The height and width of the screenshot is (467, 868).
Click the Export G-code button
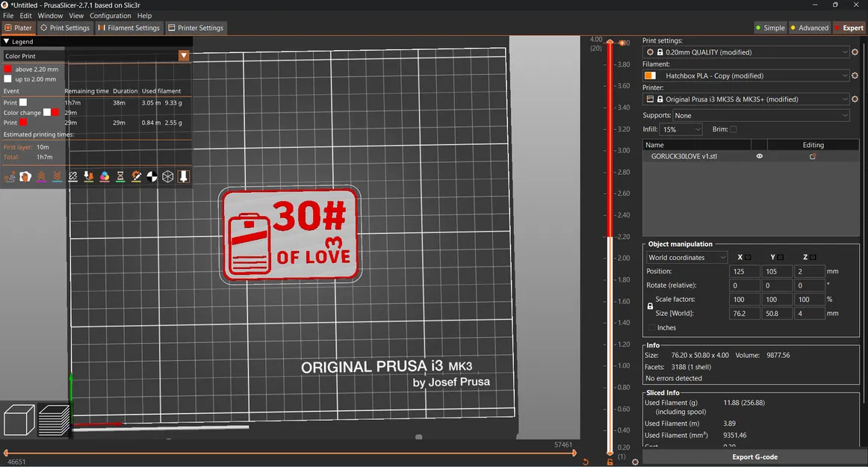[x=754, y=457]
